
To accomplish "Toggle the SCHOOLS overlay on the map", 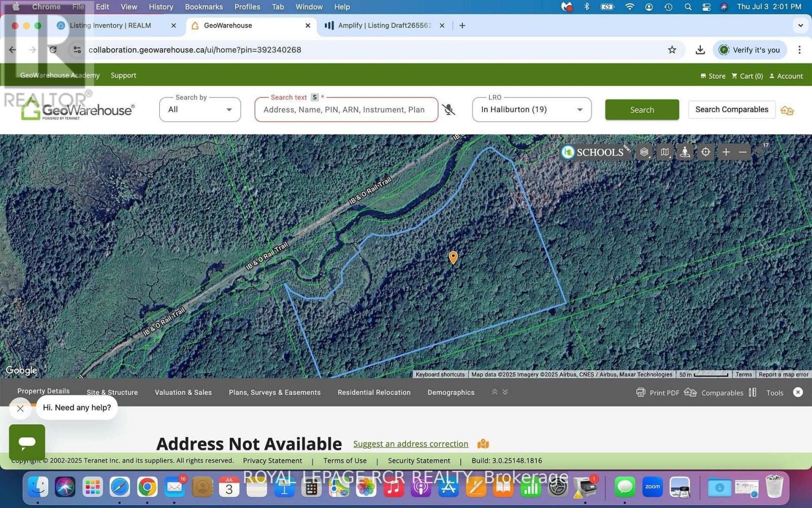I will pos(594,152).
